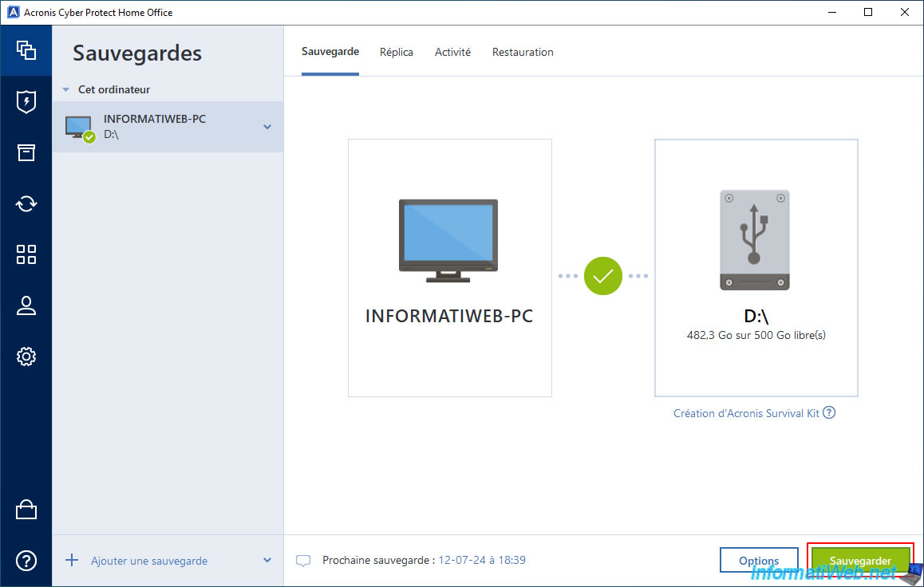Open the Tools grid icon in sidebar
This screenshot has height=587, width=924.
(x=26, y=254)
